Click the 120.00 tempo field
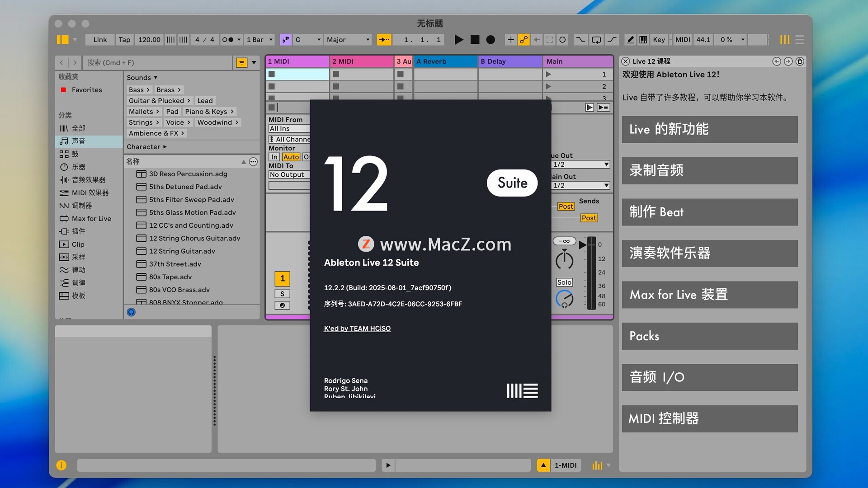Viewport: 868px width, 488px height. (149, 40)
